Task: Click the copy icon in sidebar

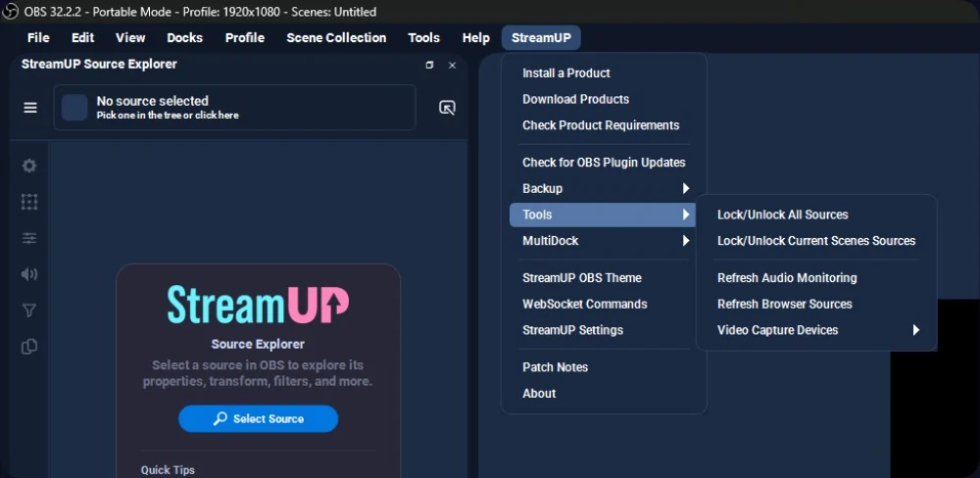Action: coord(29,347)
